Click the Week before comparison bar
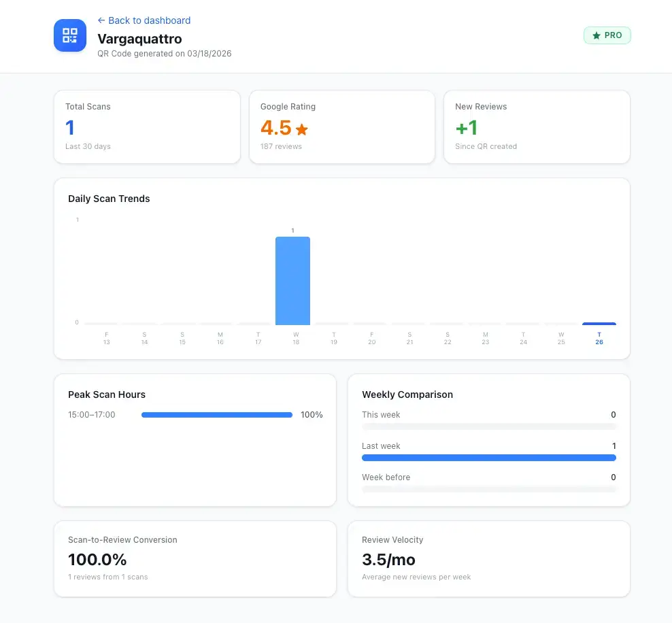Image resolution: width=672 pixels, height=623 pixels. point(488,489)
